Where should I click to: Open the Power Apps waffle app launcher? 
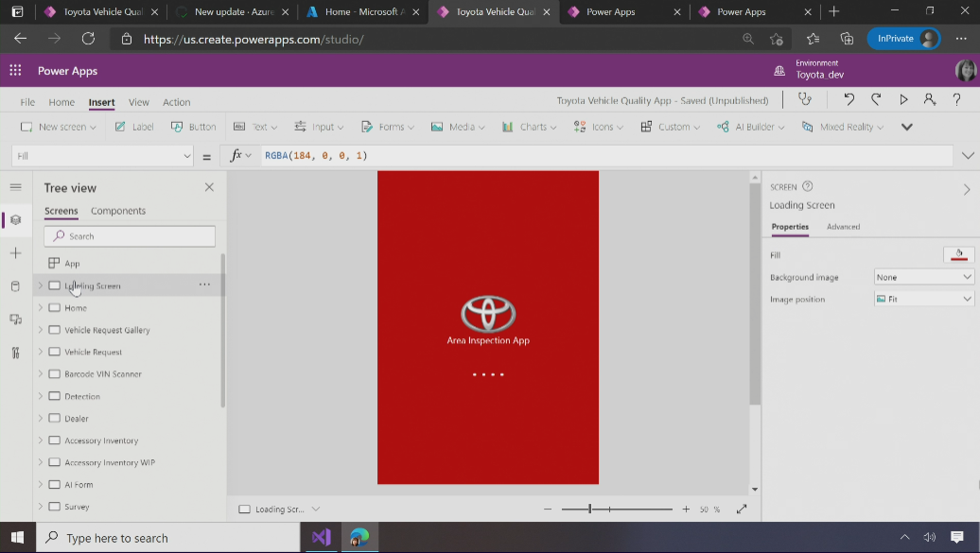click(16, 71)
